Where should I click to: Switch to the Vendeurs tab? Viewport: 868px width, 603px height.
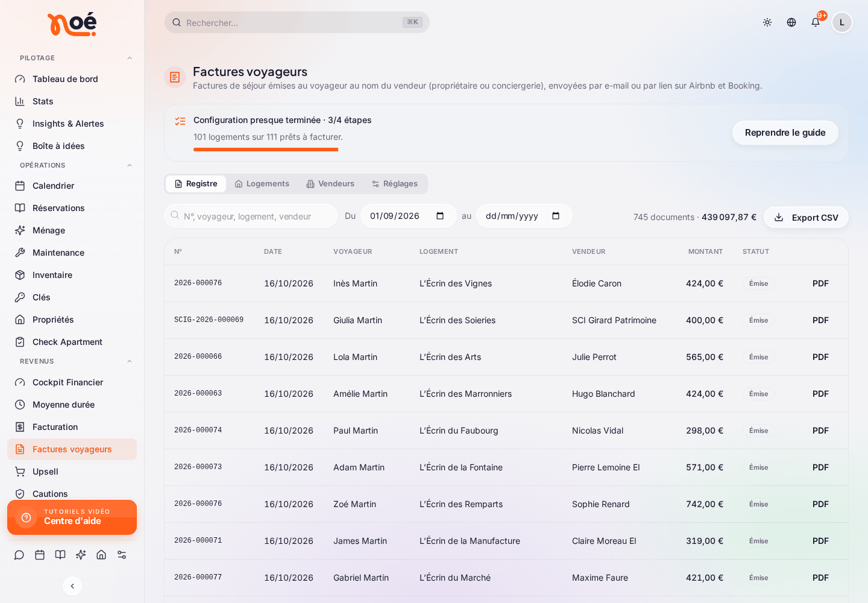pos(330,184)
